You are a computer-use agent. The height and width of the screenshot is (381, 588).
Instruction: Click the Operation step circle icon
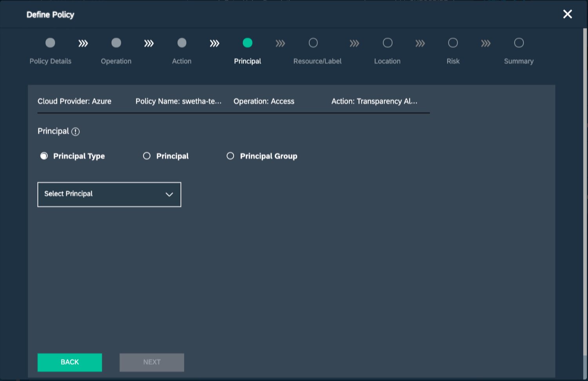[116, 43]
